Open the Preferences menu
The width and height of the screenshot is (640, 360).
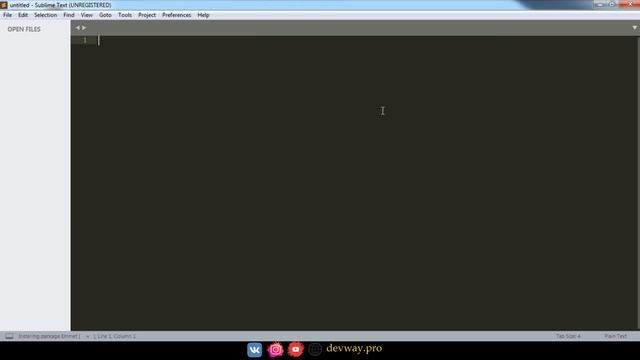(176, 15)
